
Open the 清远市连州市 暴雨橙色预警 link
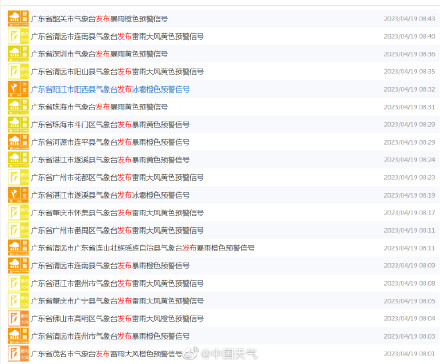pyautogui.click(x=110, y=337)
